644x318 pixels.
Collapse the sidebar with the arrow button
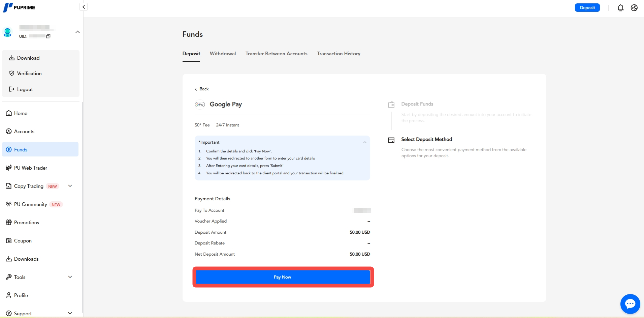pos(84,7)
